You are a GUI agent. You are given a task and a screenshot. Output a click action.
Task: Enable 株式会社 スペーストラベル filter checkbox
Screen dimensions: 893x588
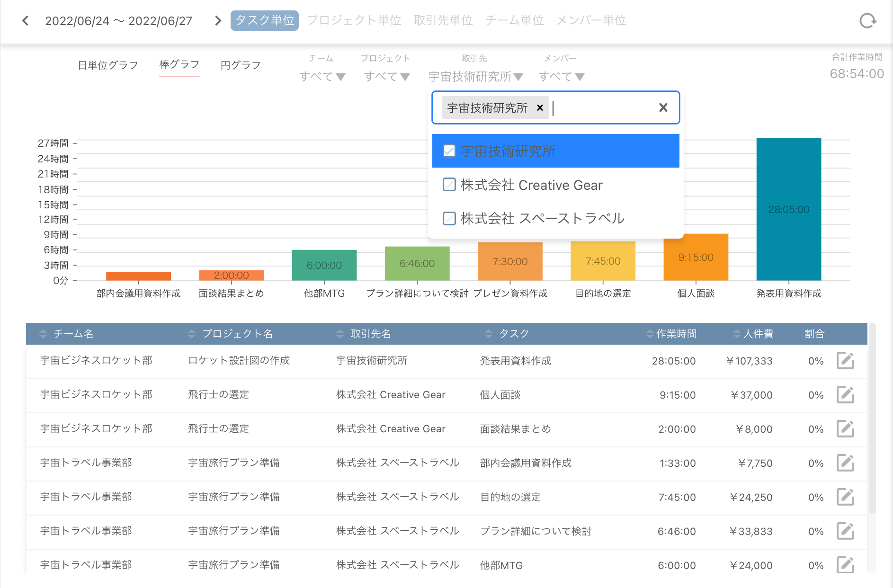[x=449, y=218]
